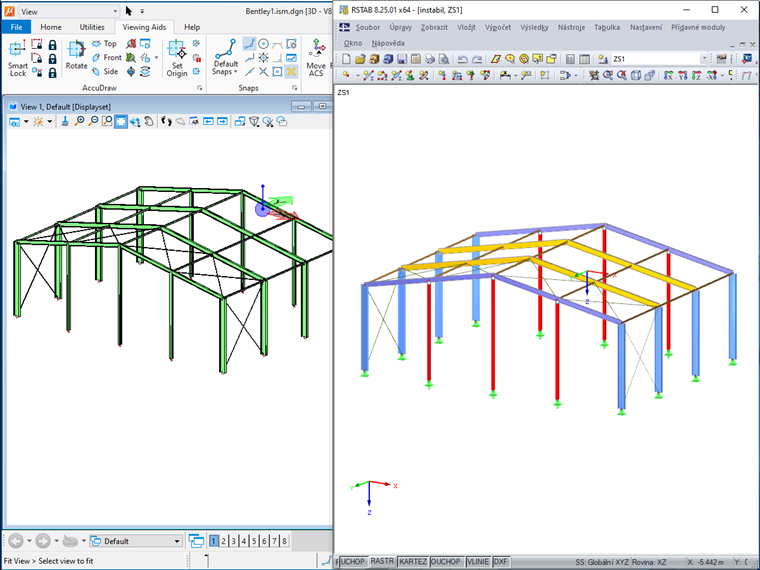Click the AccuDraw Rotate tool
Viewport: 760px width, 570px height.
76,55
